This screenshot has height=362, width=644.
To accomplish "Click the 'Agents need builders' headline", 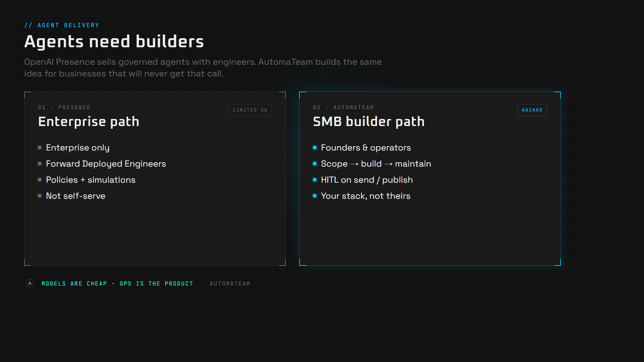I will (114, 42).
